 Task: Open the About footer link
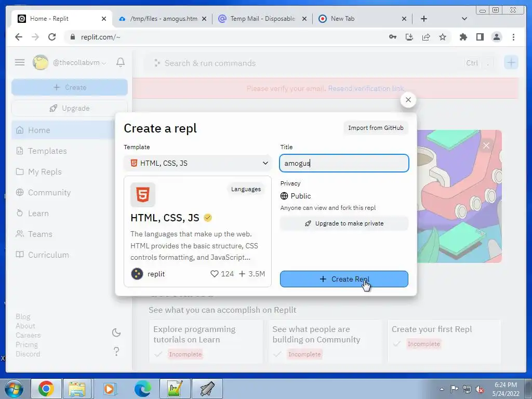point(25,326)
